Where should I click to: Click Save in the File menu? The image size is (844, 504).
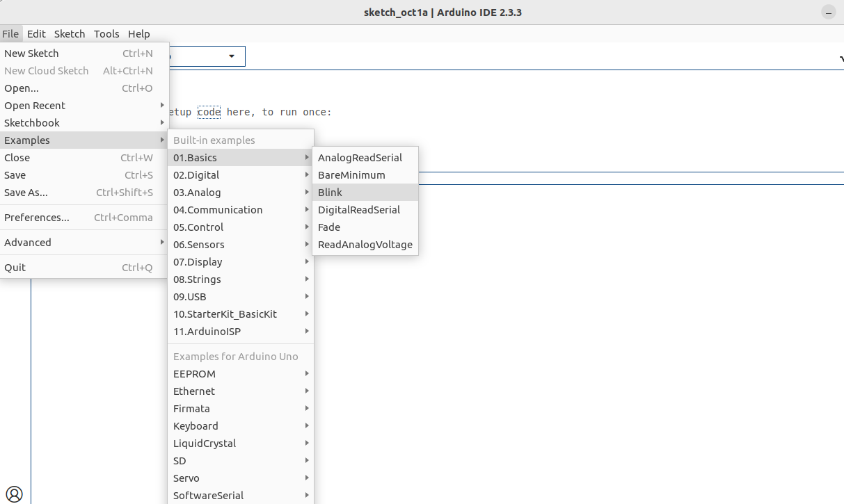click(x=84, y=175)
